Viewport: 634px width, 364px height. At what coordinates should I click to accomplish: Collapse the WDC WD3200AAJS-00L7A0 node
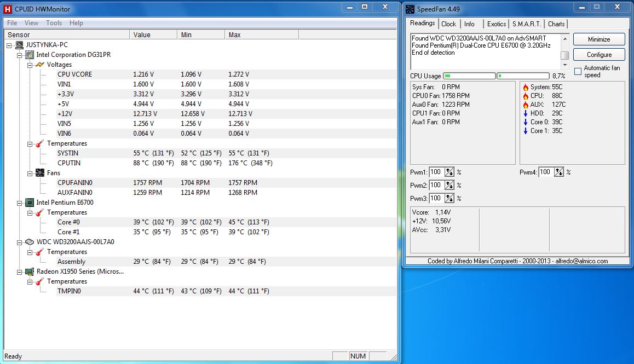point(19,242)
